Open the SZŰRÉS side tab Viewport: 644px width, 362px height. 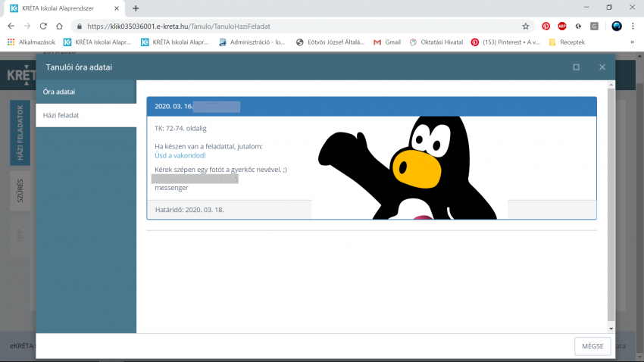[20, 191]
